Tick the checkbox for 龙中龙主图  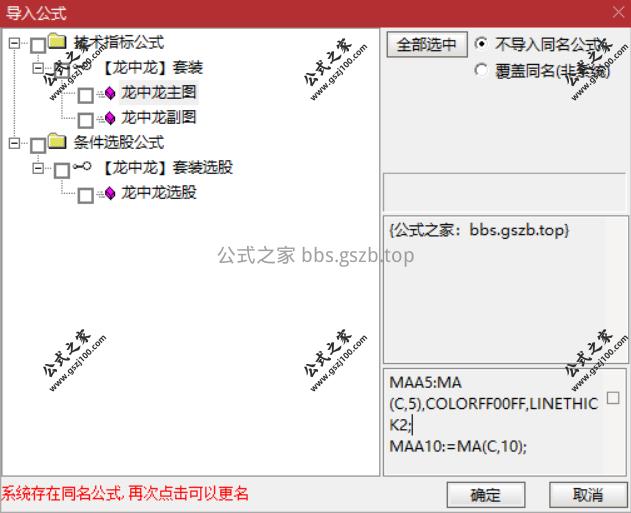click(85, 95)
